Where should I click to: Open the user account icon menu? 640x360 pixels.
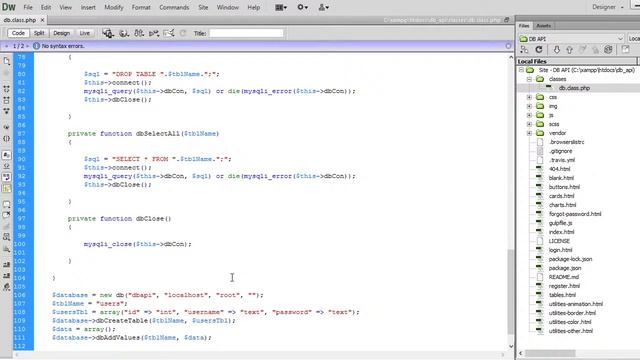tap(324, 7)
